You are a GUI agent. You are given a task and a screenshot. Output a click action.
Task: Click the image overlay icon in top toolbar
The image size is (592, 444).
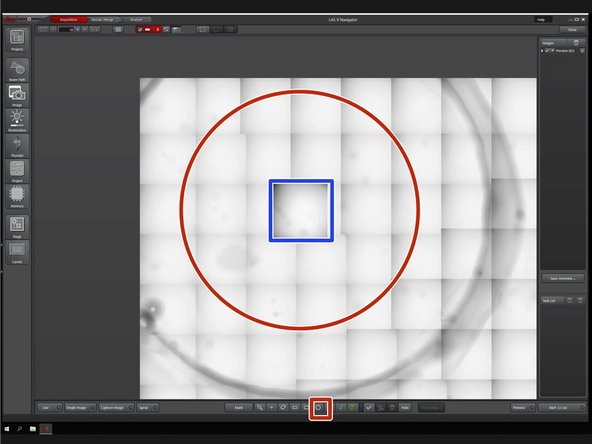tap(176, 29)
